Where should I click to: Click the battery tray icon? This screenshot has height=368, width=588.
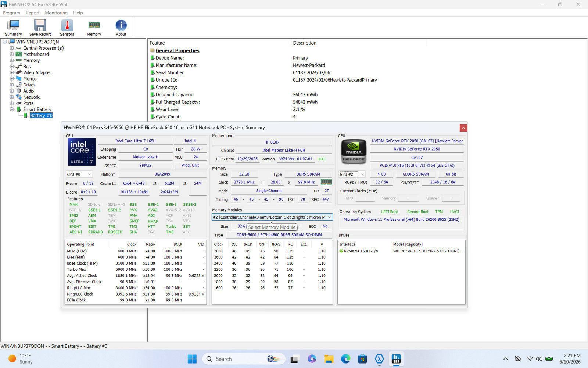tap(549, 359)
